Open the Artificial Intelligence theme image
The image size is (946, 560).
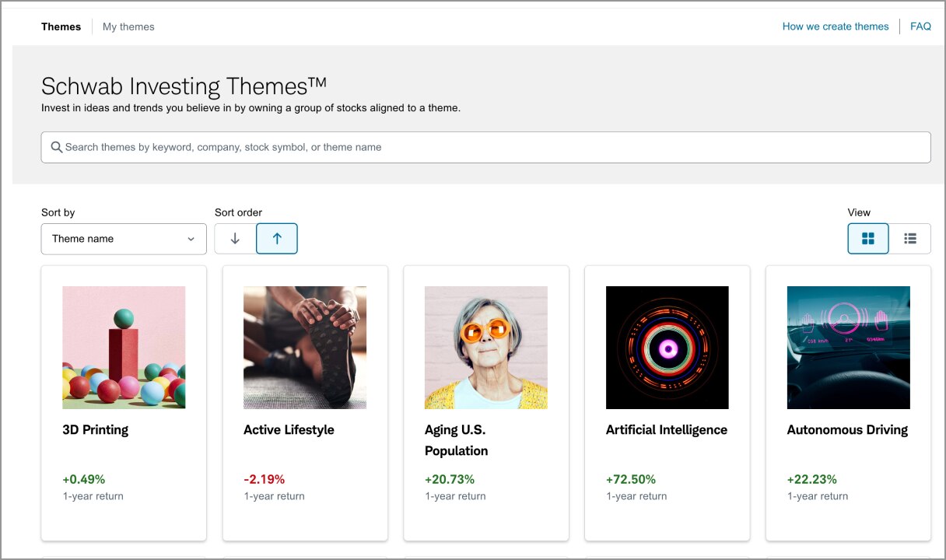(667, 348)
